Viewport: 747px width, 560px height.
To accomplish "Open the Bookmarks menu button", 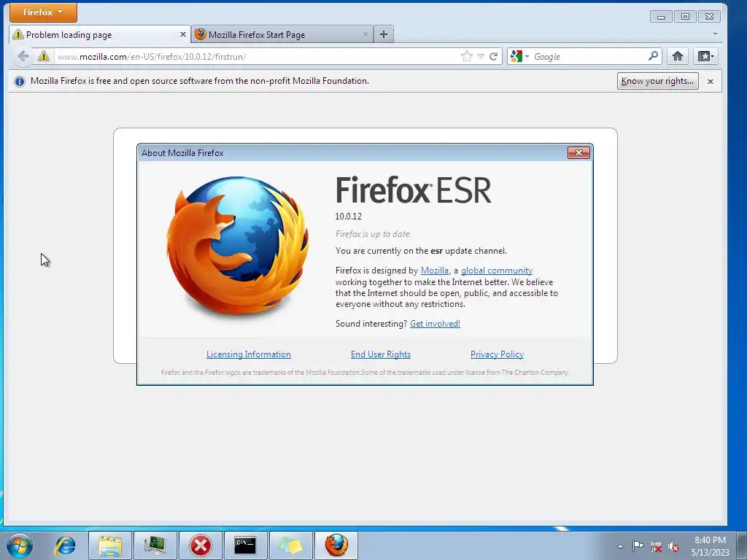I will (705, 56).
